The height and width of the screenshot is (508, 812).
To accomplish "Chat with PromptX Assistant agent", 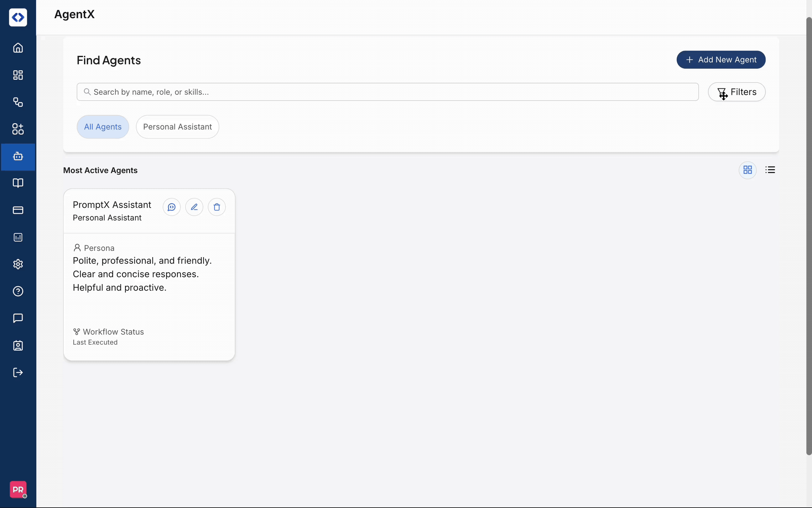I will point(171,207).
